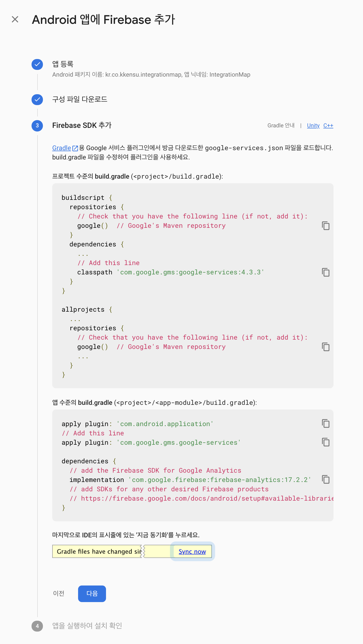The height and width of the screenshot is (644, 363).
Task: Open the Gradle link
Action: tap(62, 148)
